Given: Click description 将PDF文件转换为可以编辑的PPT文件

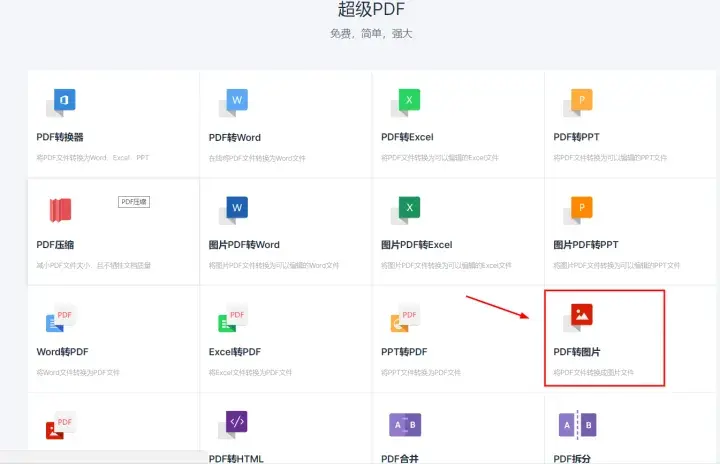Looking at the screenshot, I should [610, 158].
